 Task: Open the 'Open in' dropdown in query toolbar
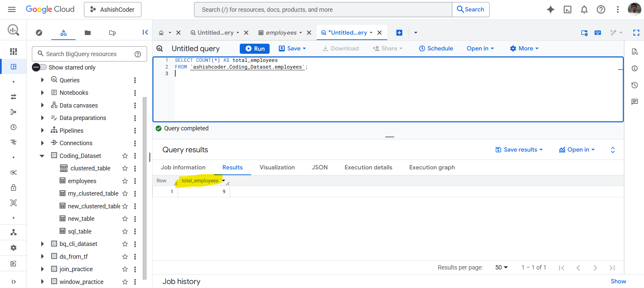click(480, 48)
